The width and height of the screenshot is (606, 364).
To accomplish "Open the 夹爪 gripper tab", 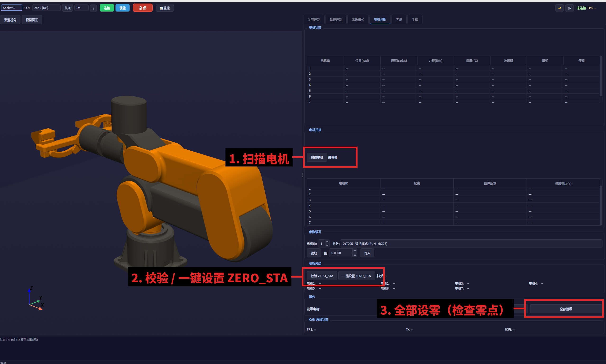I will tap(399, 20).
